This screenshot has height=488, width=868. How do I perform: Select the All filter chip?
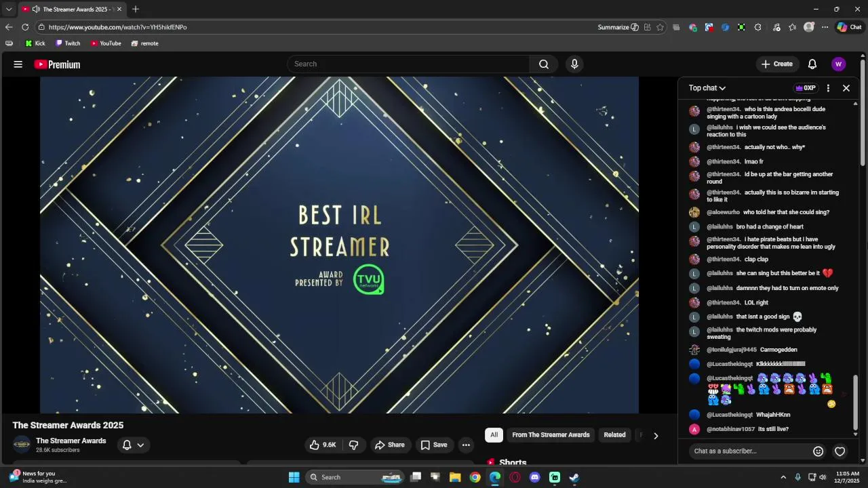pos(494,435)
